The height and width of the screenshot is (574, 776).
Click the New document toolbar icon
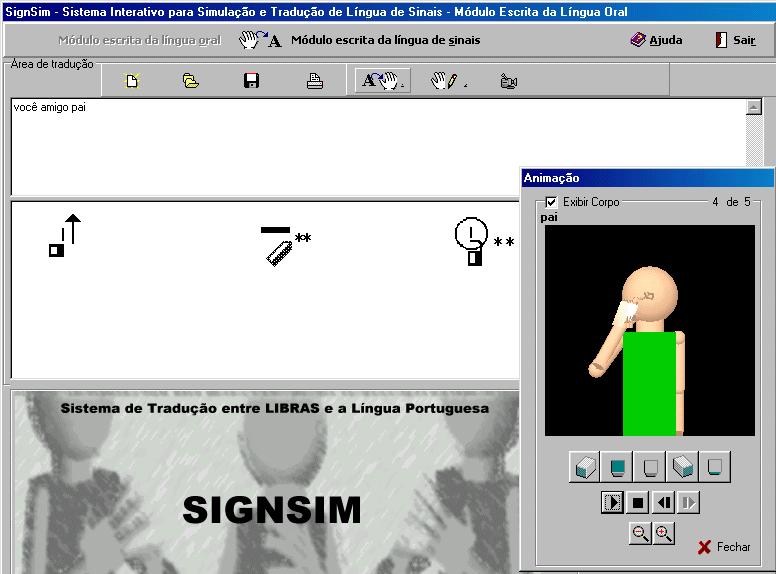point(132,81)
